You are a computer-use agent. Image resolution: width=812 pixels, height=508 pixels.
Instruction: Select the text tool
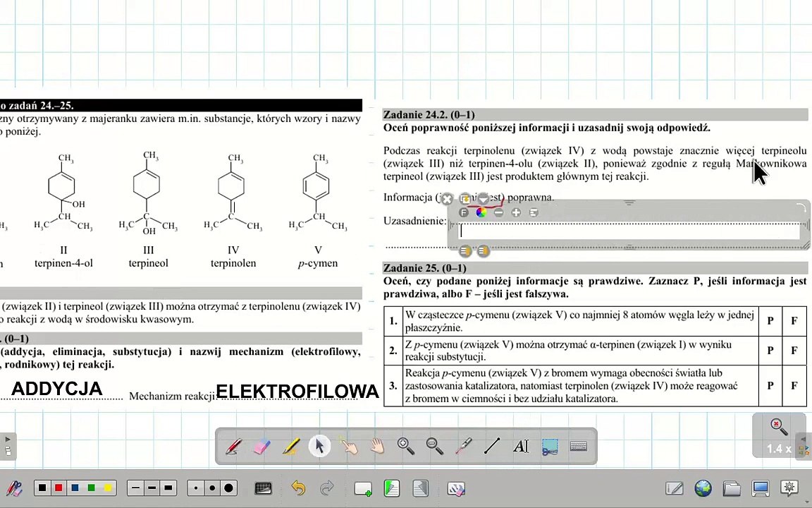coord(520,446)
